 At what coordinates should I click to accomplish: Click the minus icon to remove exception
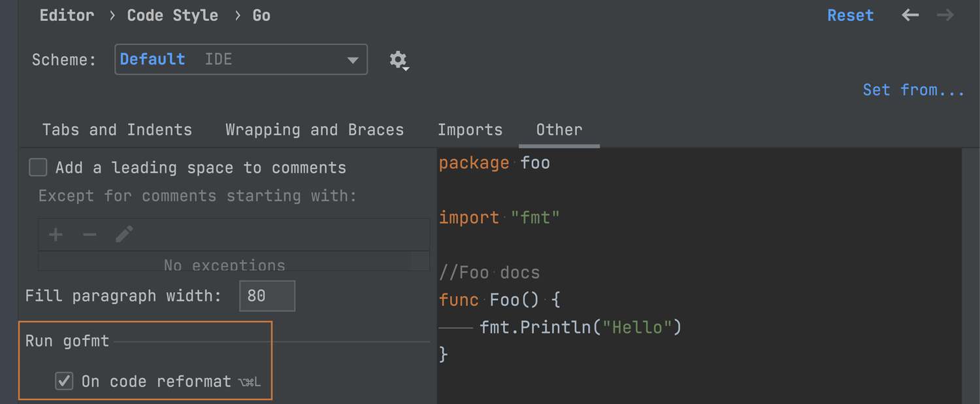click(x=90, y=235)
